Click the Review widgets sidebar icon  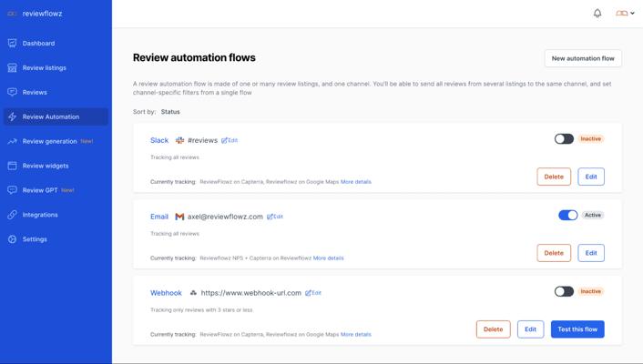tap(12, 166)
